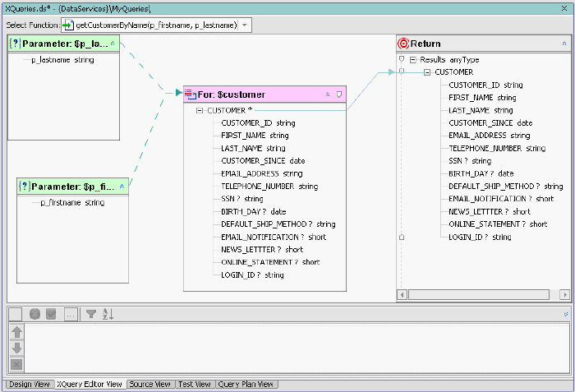Collapse the For $customer node

(328, 95)
